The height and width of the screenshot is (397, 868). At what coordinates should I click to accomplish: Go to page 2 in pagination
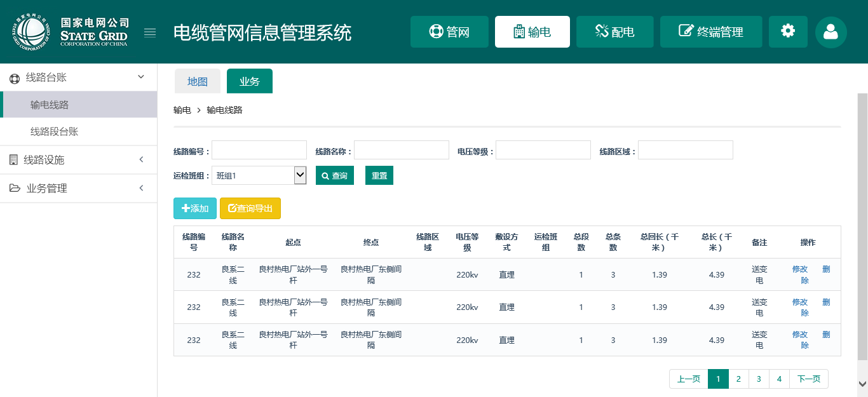(x=738, y=379)
